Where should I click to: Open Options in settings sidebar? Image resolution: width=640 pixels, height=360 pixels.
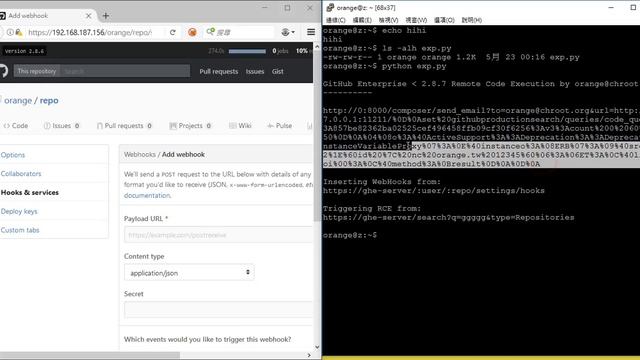(x=13, y=155)
